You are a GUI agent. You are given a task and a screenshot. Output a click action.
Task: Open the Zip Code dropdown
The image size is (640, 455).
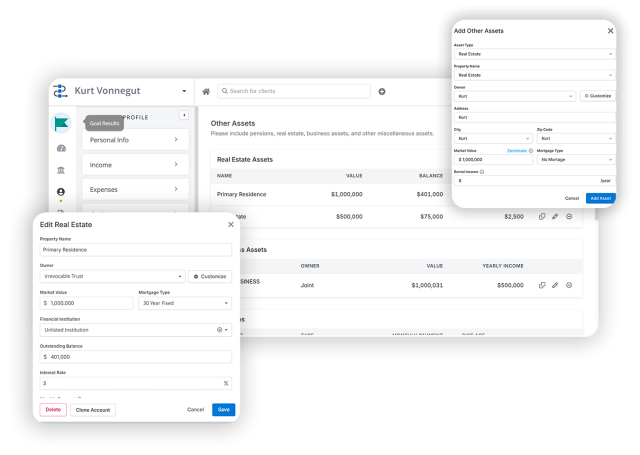576,138
